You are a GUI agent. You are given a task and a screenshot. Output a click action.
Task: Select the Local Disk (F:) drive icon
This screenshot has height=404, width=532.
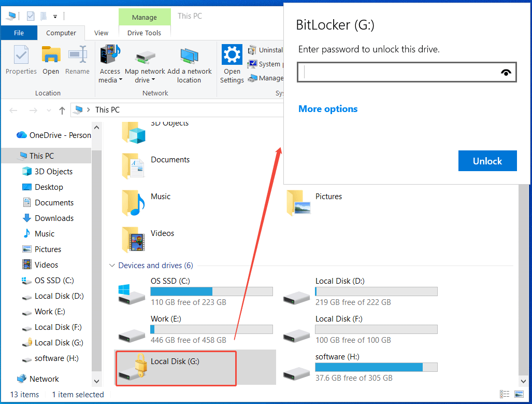pos(296,336)
